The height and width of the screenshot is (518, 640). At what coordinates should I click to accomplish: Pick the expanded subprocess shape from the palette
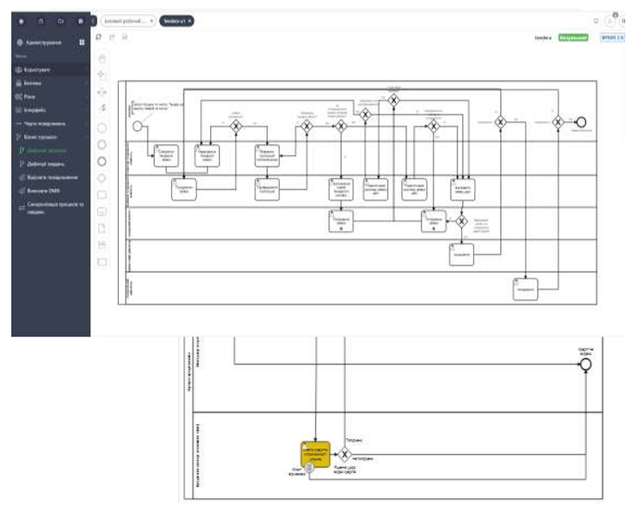tap(102, 211)
